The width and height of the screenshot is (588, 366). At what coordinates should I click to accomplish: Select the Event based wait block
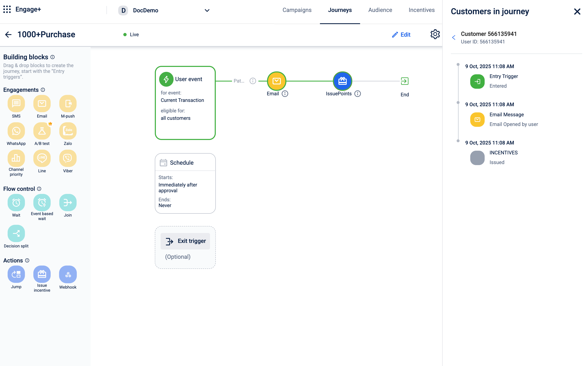42,203
